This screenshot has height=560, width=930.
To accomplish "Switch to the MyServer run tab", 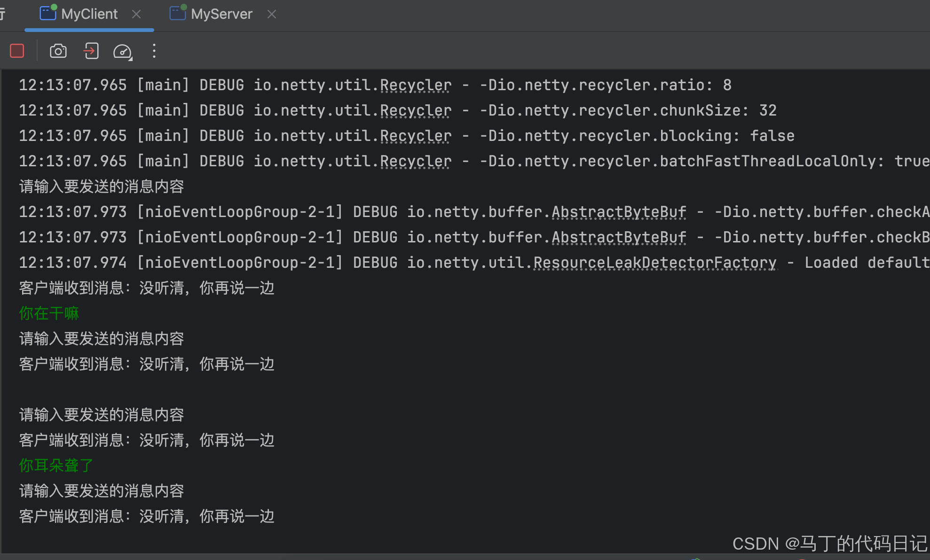I will coord(221,14).
